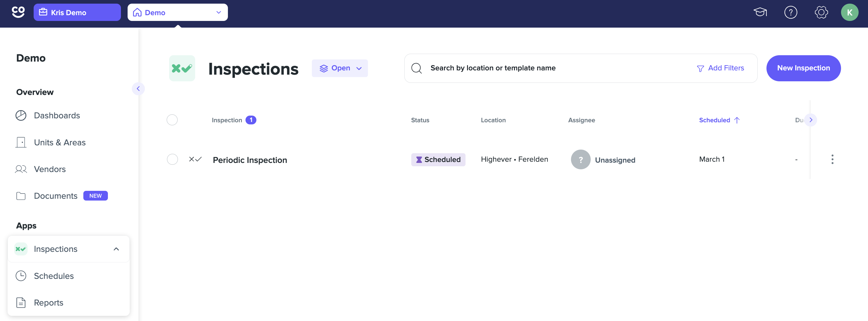Go to Dashboards in the sidebar
The width and height of the screenshot is (868, 321).
(x=57, y=115)
